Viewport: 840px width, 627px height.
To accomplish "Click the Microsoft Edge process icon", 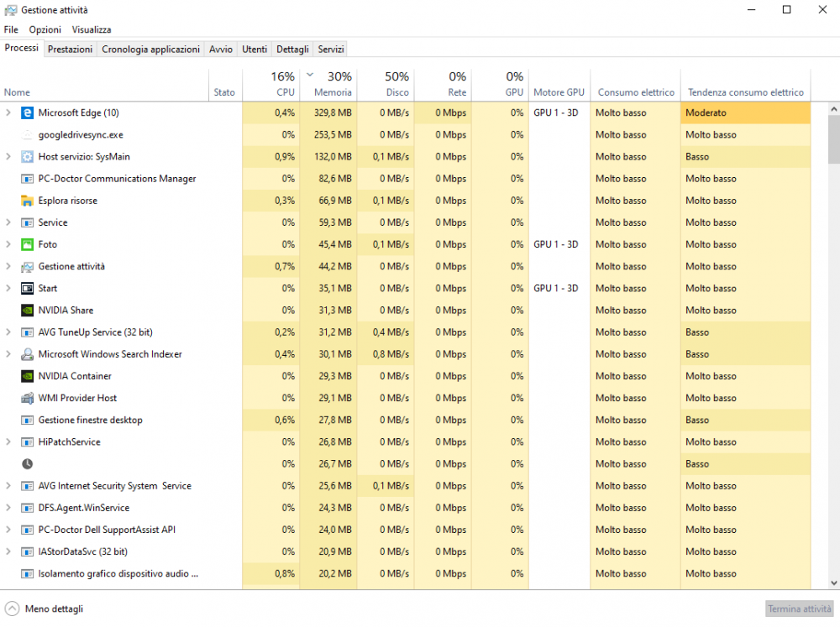I will [27, 113].
